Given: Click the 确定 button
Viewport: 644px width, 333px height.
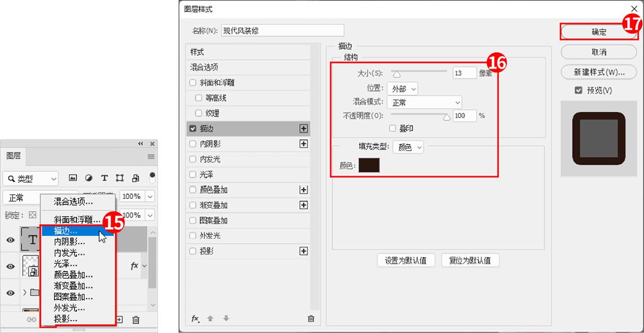Looking at the screenshot, I should (x=599, y=32).
